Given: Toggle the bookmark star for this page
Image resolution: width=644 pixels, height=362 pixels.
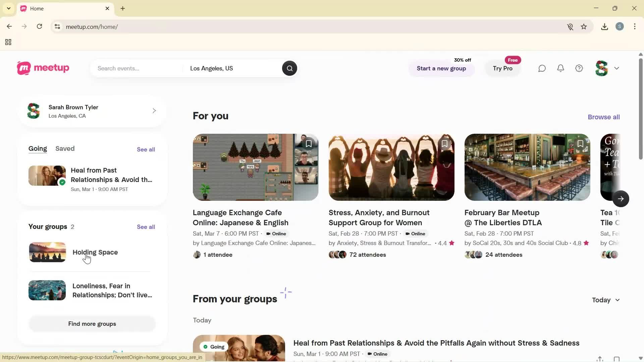Looking at the screenshot, I should coord(584,26).
